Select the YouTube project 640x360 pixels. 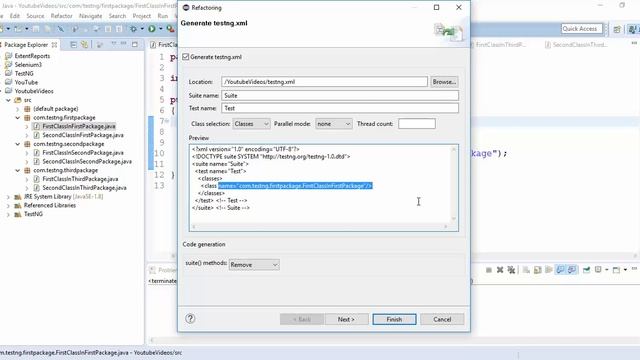(x=26, y=82)
